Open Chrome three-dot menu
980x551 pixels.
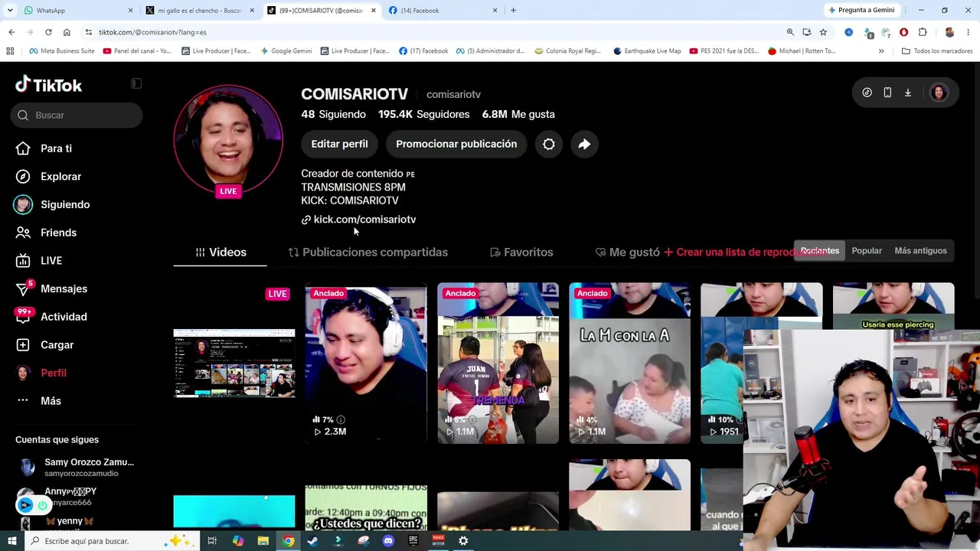pos(969,32)
